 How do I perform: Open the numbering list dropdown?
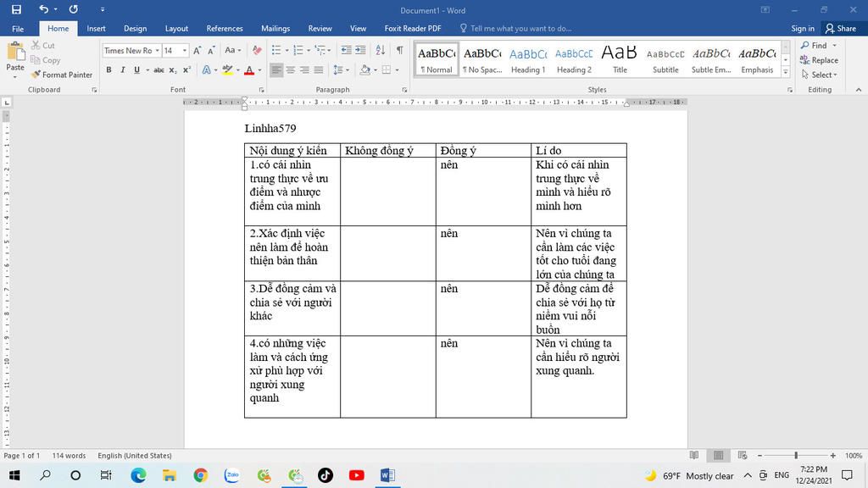(309, 50)
